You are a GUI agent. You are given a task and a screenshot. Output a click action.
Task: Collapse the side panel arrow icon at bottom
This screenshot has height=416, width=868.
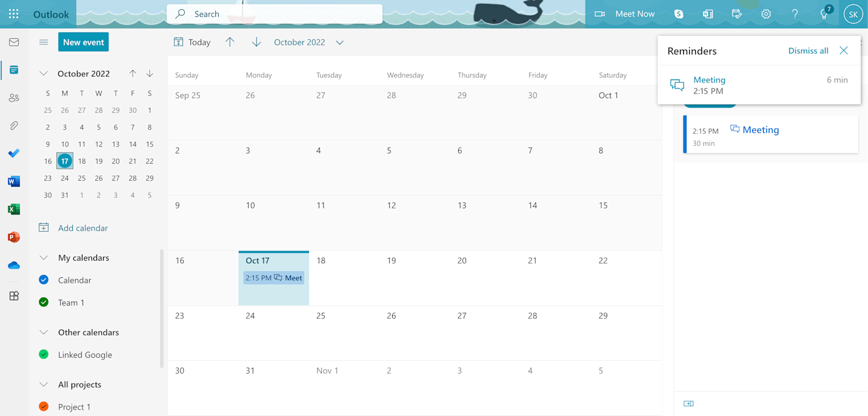689,403
